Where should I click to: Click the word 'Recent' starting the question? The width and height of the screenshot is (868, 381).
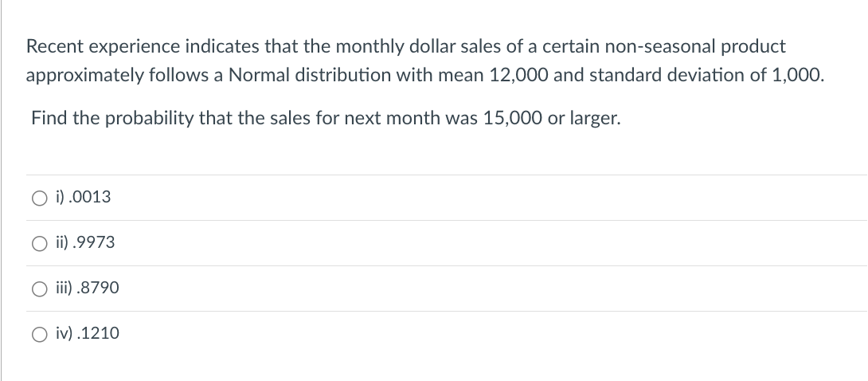coord(56,46)
